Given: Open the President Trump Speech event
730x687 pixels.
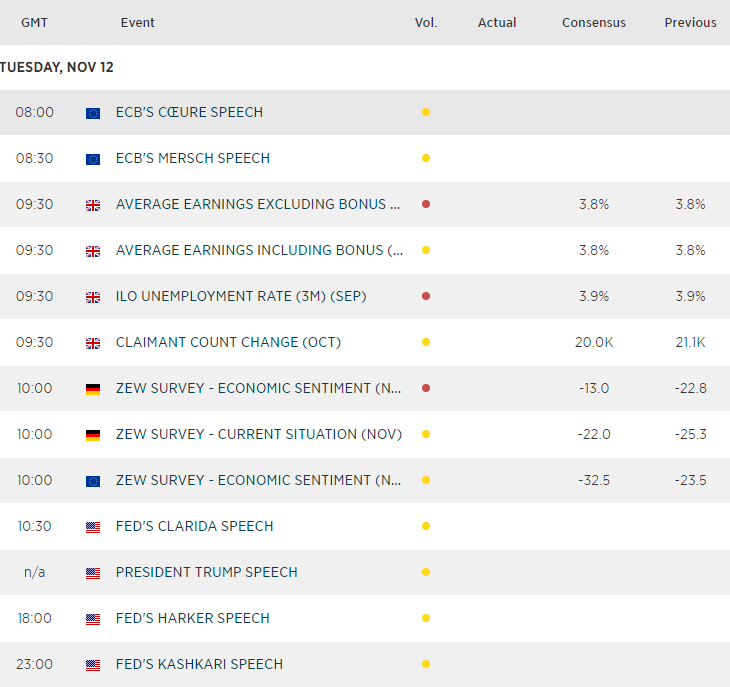Looking at the screenshot, I should click(206, 572).
